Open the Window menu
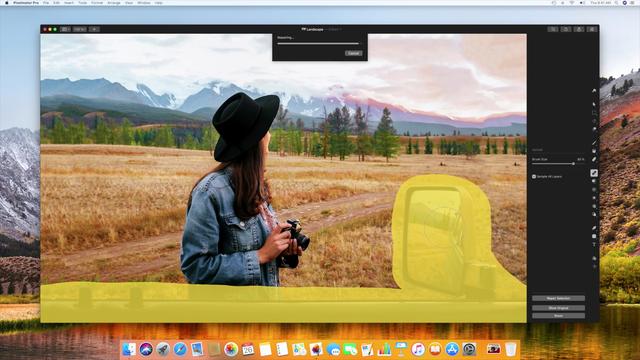This screenshot has width=640, height=360. click(x=144, y=3)
